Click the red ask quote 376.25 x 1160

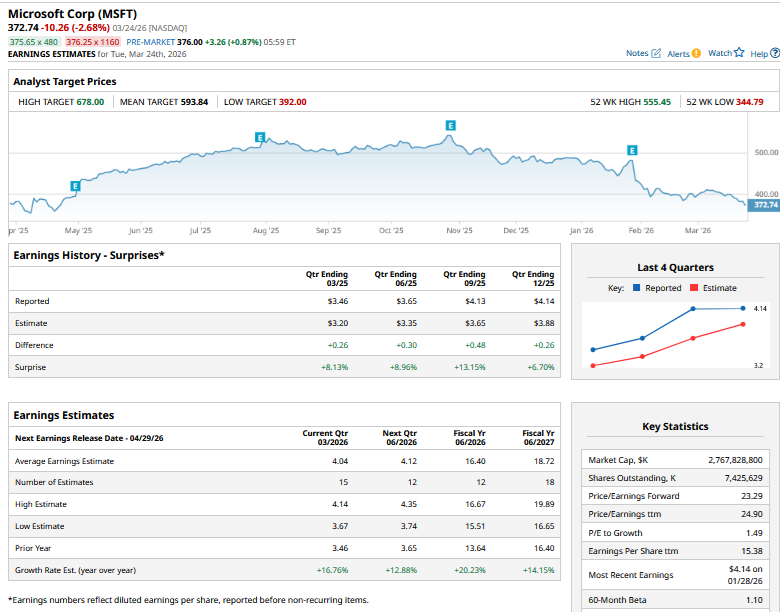pos(93,42)
